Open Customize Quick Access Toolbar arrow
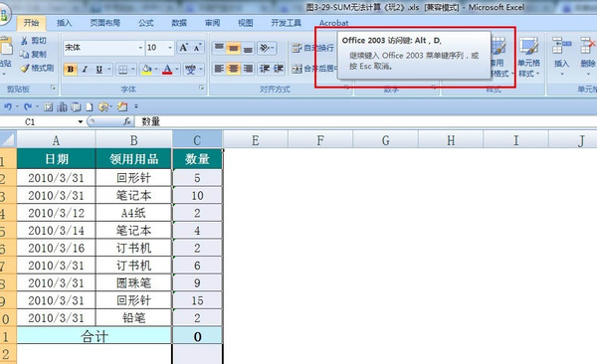Viewport: 597px width, 364px height. tap(136, 107)
